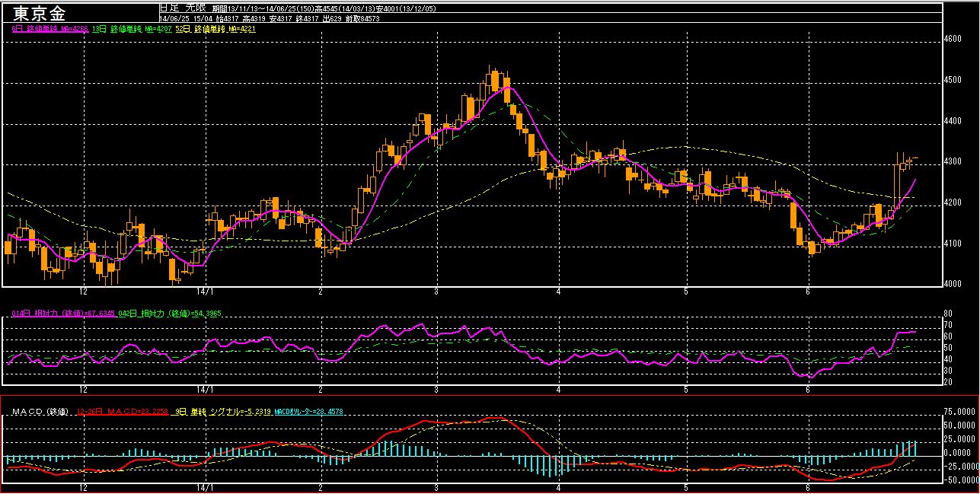
Task: Click the 12-26日 MACD red legend label
Action: (123, 412)
